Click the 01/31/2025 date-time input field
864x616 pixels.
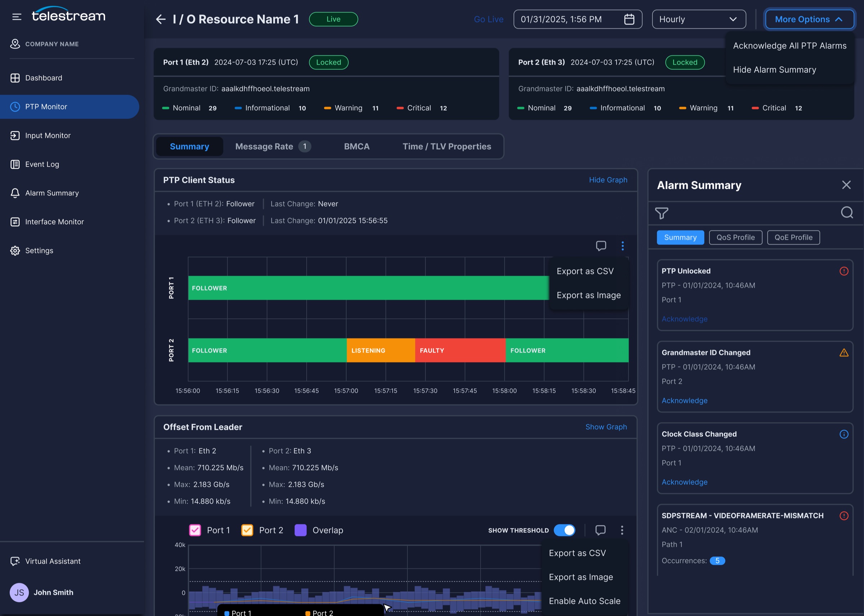click(578, 19)
